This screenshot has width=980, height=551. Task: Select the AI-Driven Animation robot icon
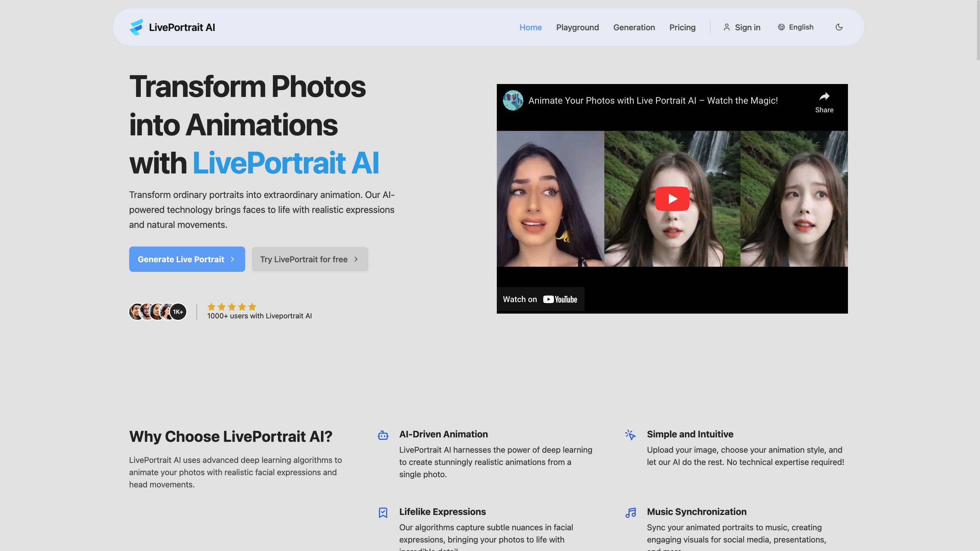pyautogui.click(x=383, y=436)
